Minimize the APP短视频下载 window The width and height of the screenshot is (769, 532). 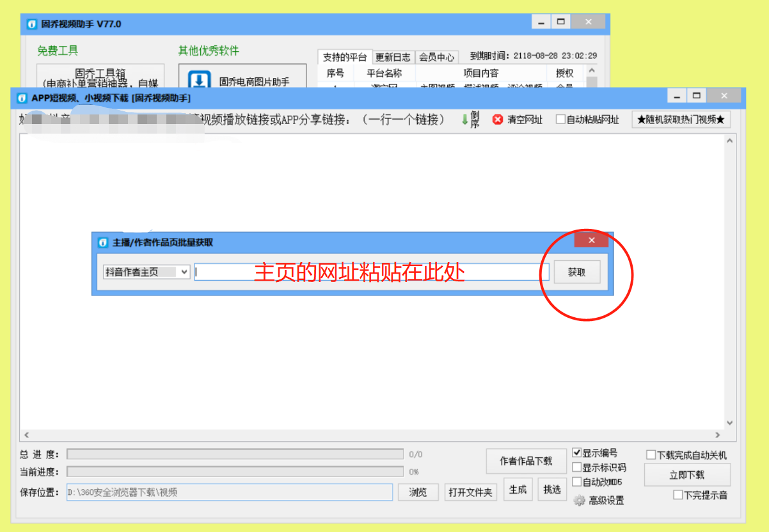click(677, 96)
